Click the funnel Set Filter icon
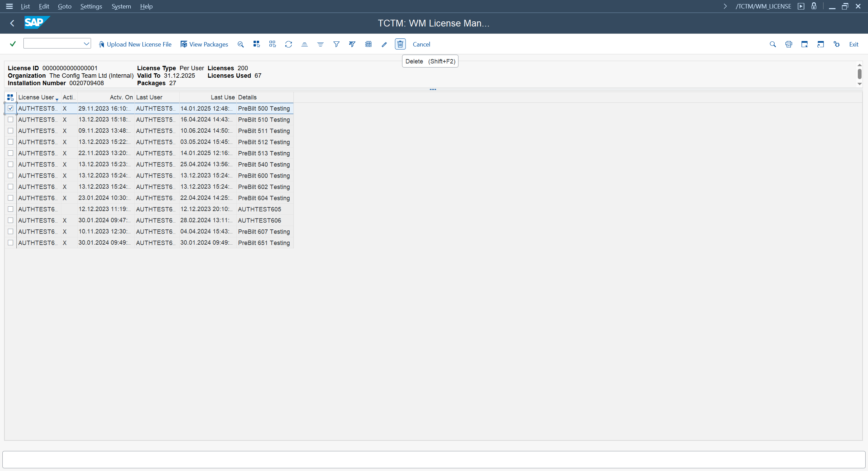868x471 pixels. tap(336, 44)
